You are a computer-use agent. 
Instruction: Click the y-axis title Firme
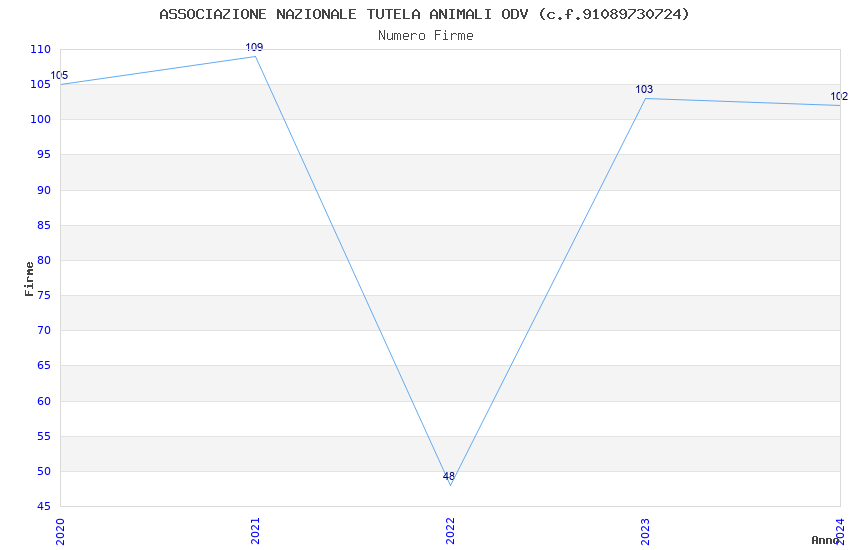29,279
